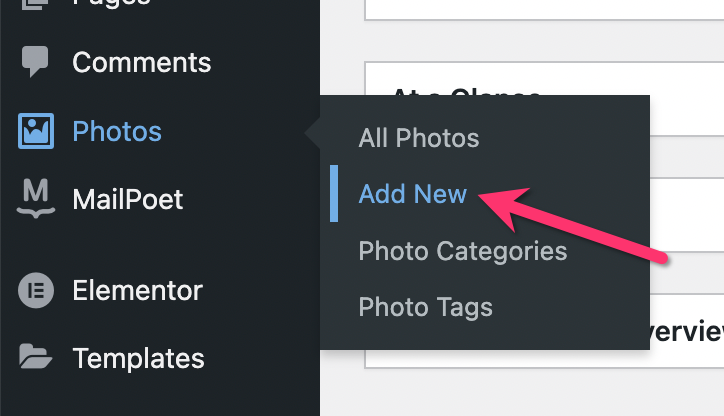Click the Comments speech bubble icon

click(x=35, y=61)
